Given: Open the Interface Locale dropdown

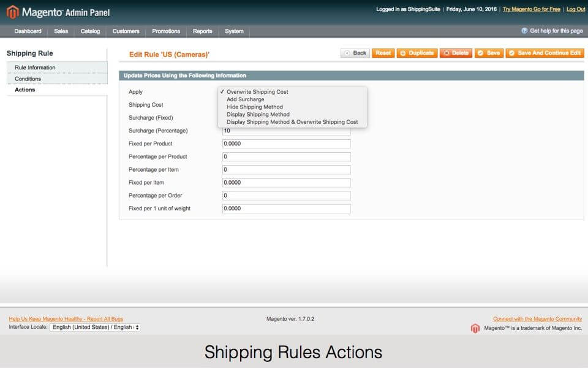Looking at the screenshot, I should point(96,328).
